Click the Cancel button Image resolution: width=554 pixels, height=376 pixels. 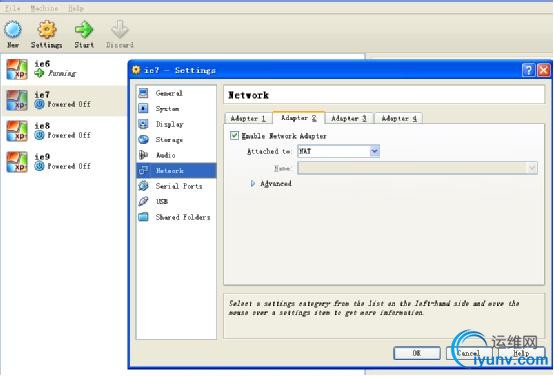point(469,353)
